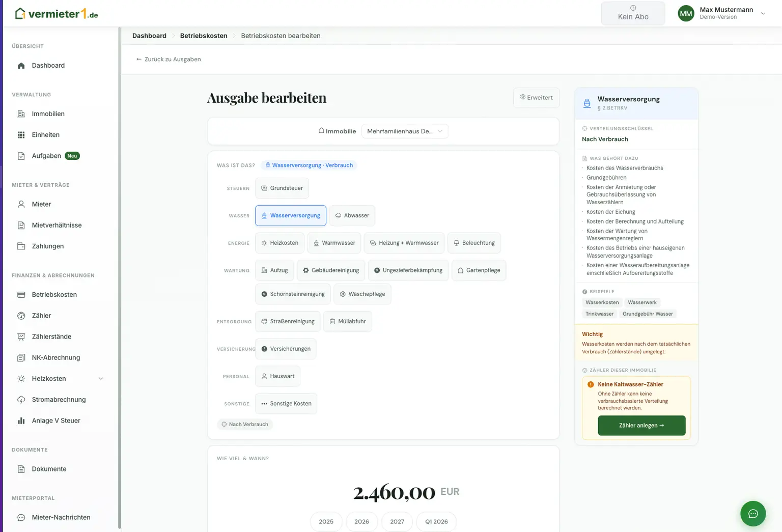Image resolution: width=782 pixels, height=532 pixels.
Task: Click the Einheiten grid icon
Action: pos(21,135)
